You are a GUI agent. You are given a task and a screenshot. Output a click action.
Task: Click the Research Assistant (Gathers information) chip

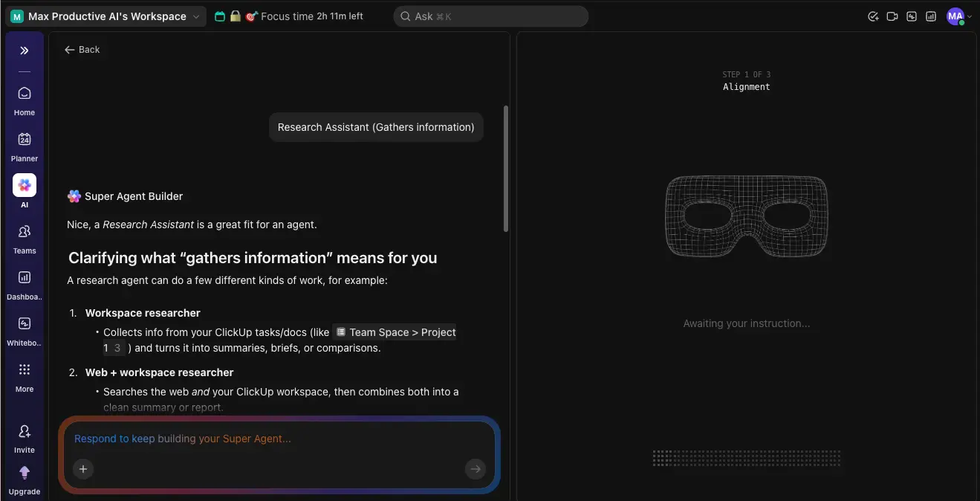(x=376, y=127)
